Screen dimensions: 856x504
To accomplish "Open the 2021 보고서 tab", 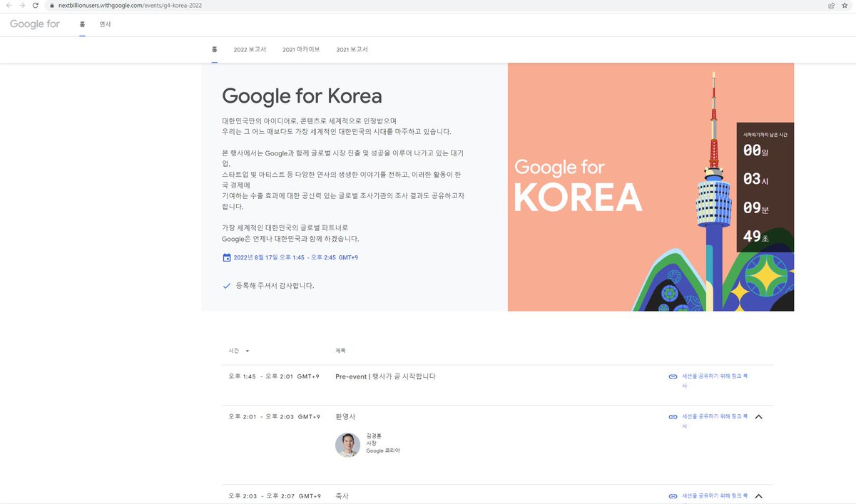I will pyautogui.click(x=352, y=49).
